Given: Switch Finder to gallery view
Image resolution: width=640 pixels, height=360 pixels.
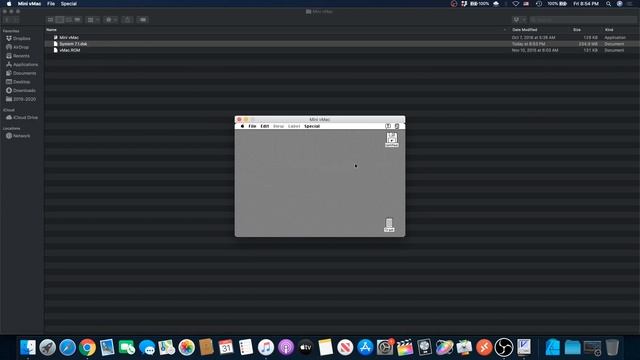Looking at the screenshot, I should (x=78, y=20).
